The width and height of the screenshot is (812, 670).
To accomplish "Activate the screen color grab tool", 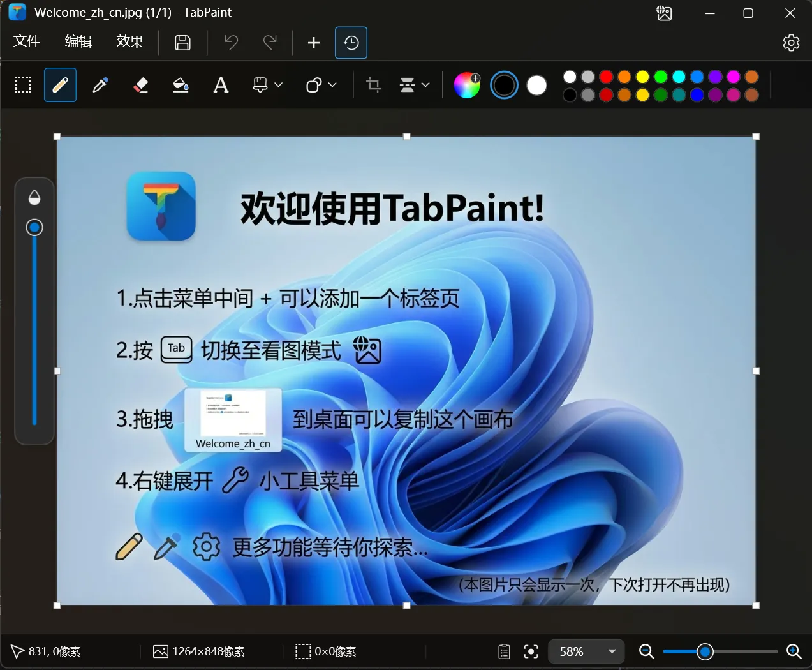I will tap(531, 651).
